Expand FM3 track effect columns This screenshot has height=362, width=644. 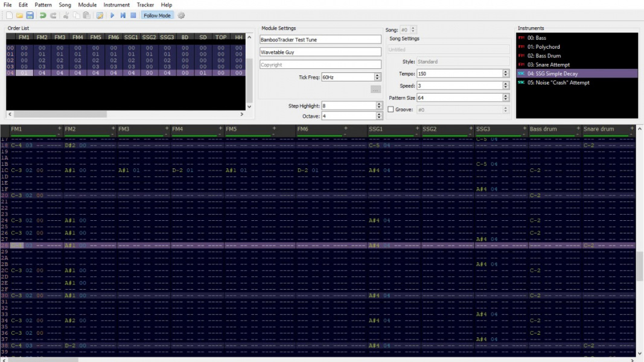[x=167, y=129]
